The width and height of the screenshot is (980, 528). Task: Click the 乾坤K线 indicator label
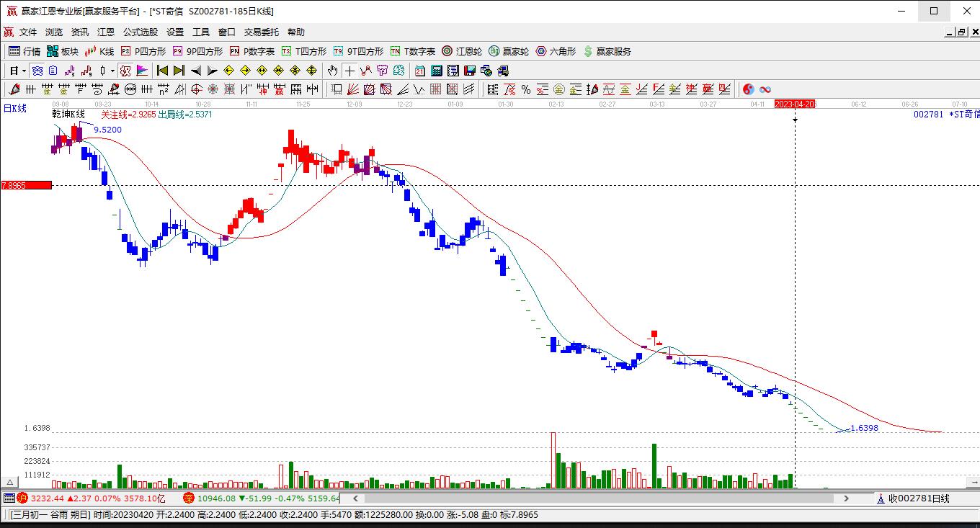tap(68, 114)
